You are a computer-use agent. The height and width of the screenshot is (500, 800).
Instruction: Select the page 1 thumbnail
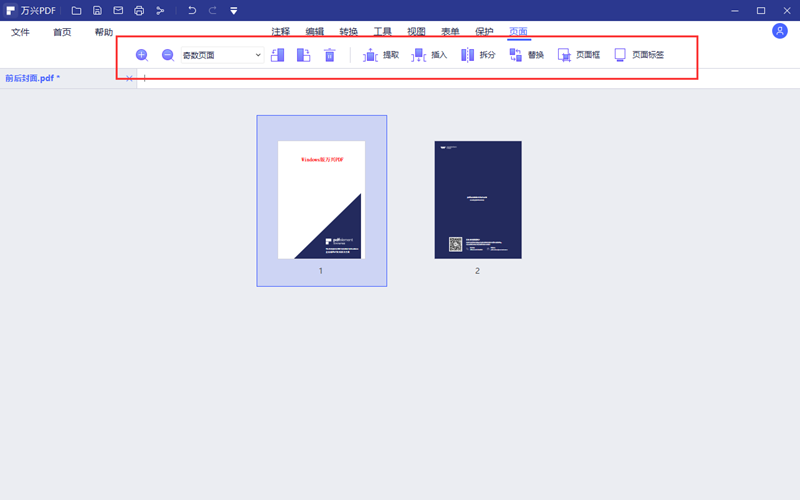click(321, 200)
